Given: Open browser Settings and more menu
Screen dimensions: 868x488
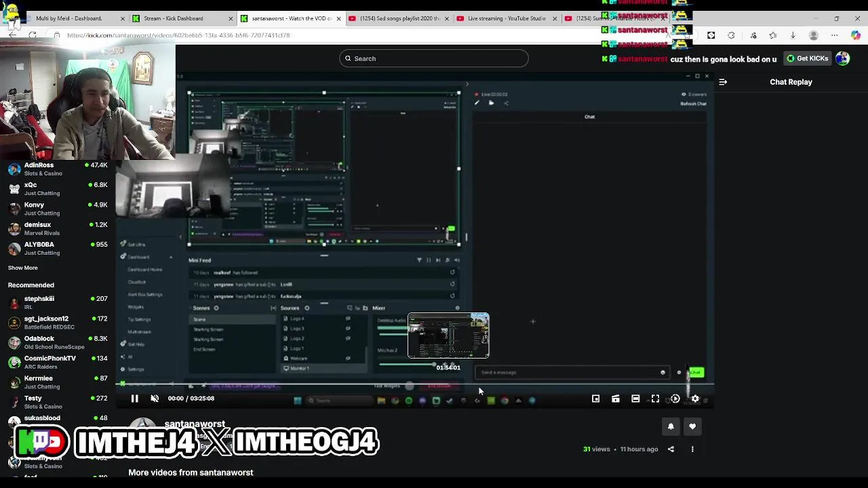Looking at the screenshot, I should [x=835, y=35].
